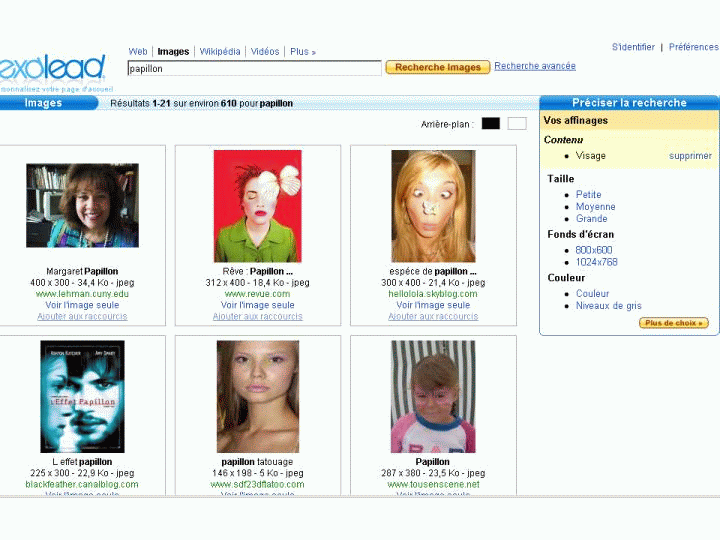Switch to the Wikipédia tab
The width and height of the screenshot is (720, 540).
(220, 51)
